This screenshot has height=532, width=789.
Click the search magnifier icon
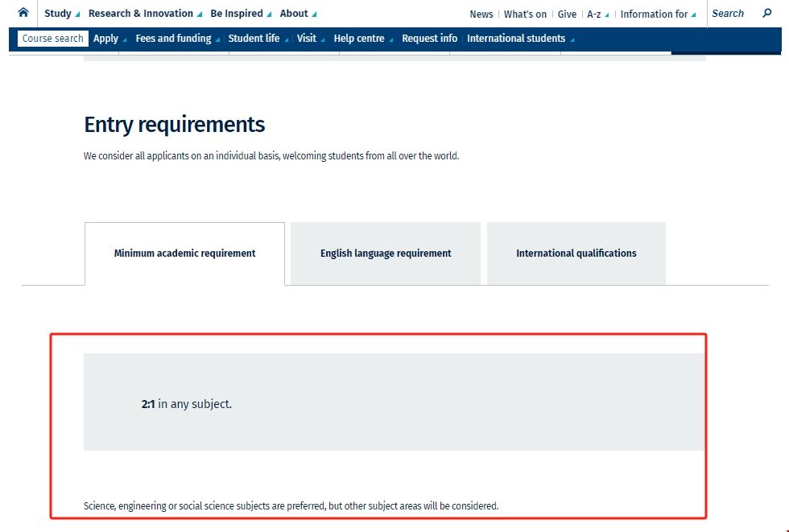767,13
